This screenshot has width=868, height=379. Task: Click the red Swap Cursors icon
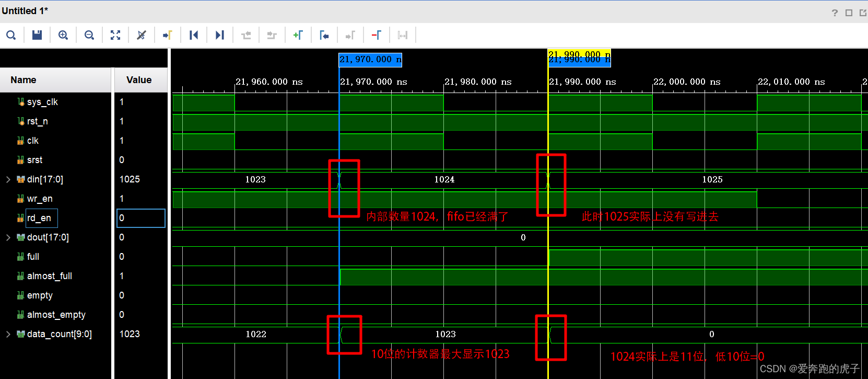(377, 35)
